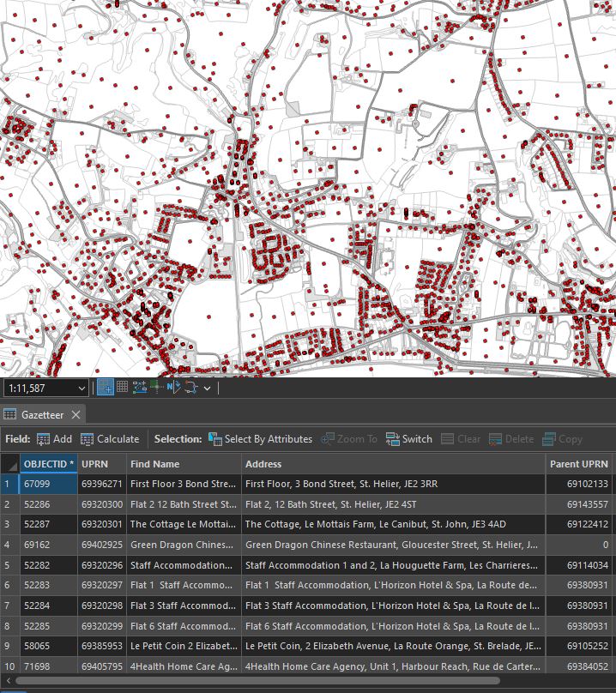Click the north correction icon
Viewport: 616px width, 693px height.
click(173, 388)
